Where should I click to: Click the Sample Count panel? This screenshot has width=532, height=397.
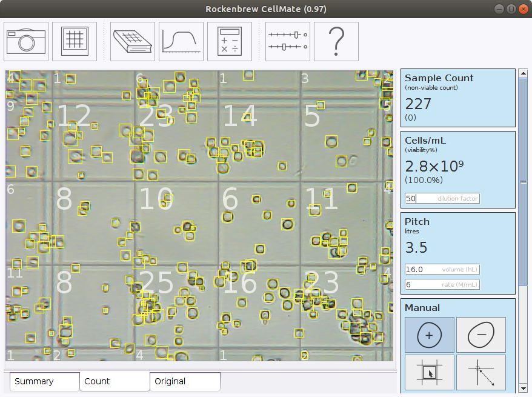pos(458,98)
